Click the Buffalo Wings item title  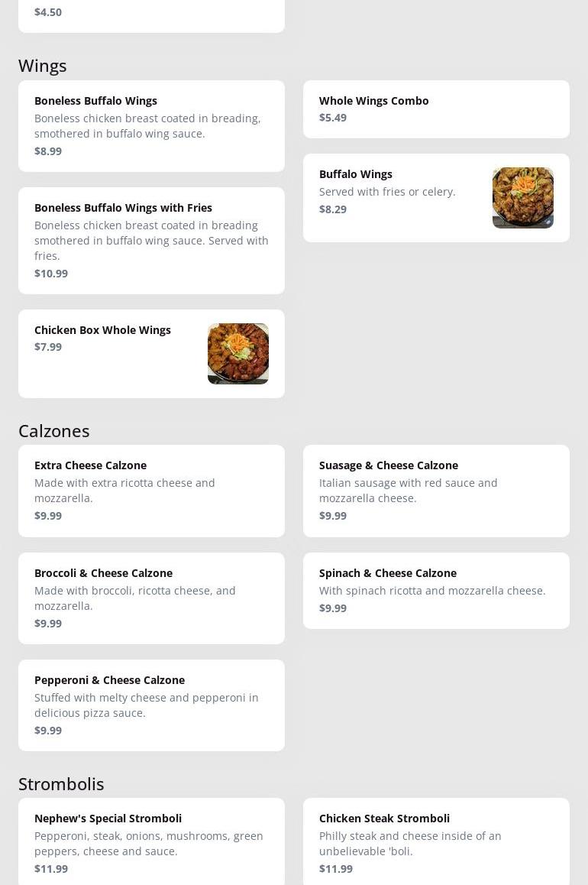pos(355,174)
